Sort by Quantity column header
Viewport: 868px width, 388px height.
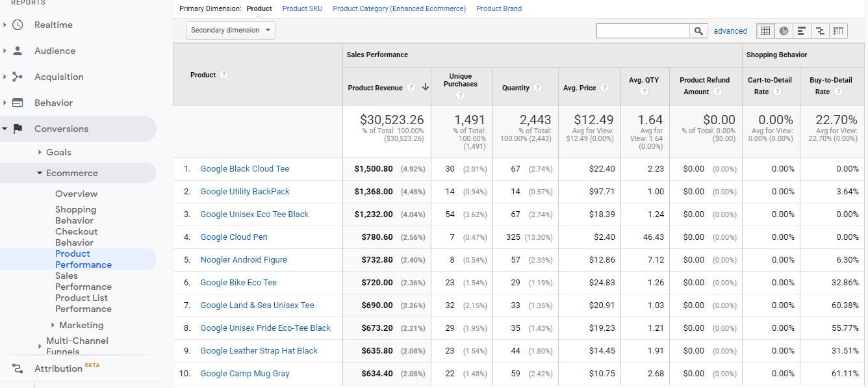516,88
